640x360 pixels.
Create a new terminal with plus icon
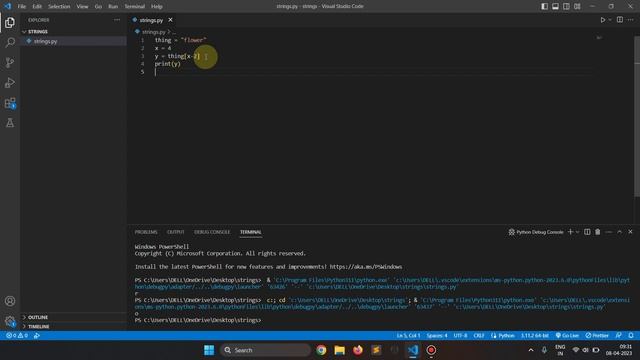point(571,232)
